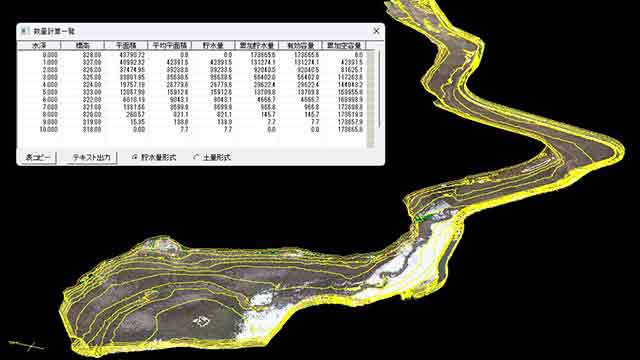Close the 数量計算一覧 dialog
Image resolution: width=640 pixels, height=360 pixels.
[376, 31]
